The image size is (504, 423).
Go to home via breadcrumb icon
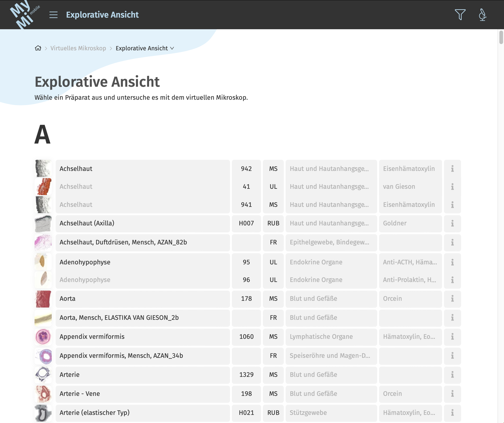38,48
